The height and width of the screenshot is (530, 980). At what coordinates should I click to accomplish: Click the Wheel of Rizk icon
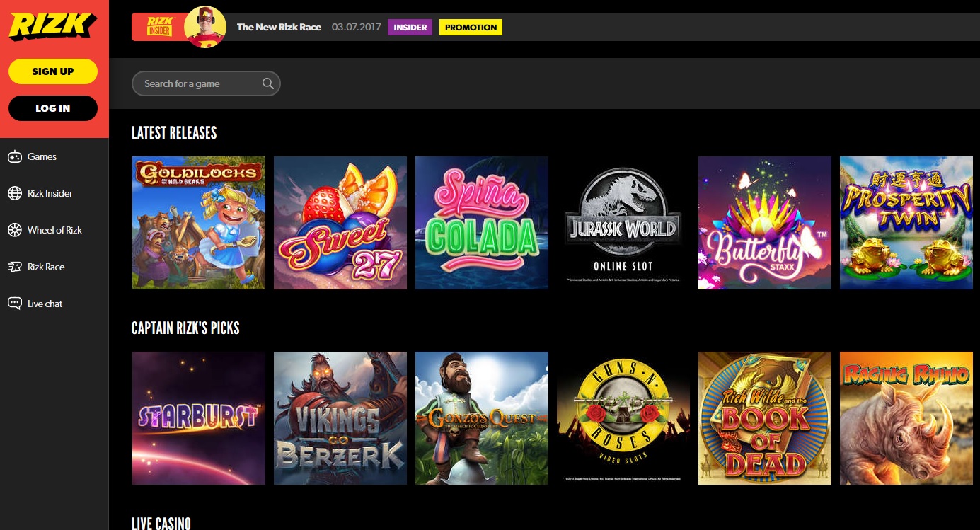pos(14,230)
